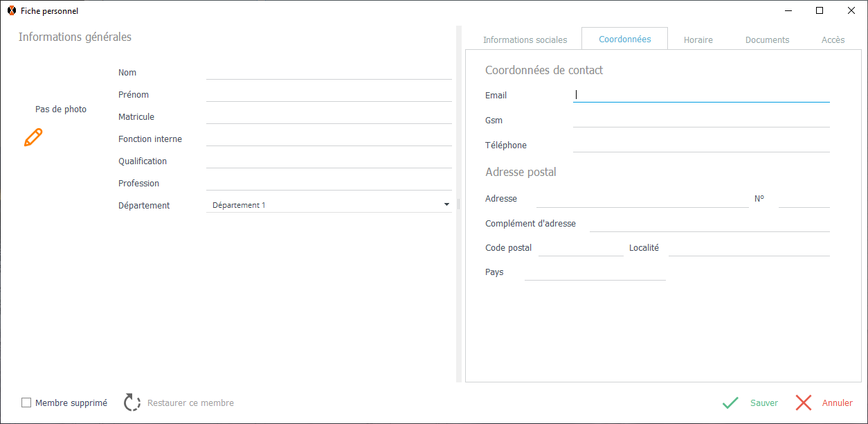Select the Code postal input field
Image resolution: width=868 pixels, height=424 pixels.
click(580, 248)
